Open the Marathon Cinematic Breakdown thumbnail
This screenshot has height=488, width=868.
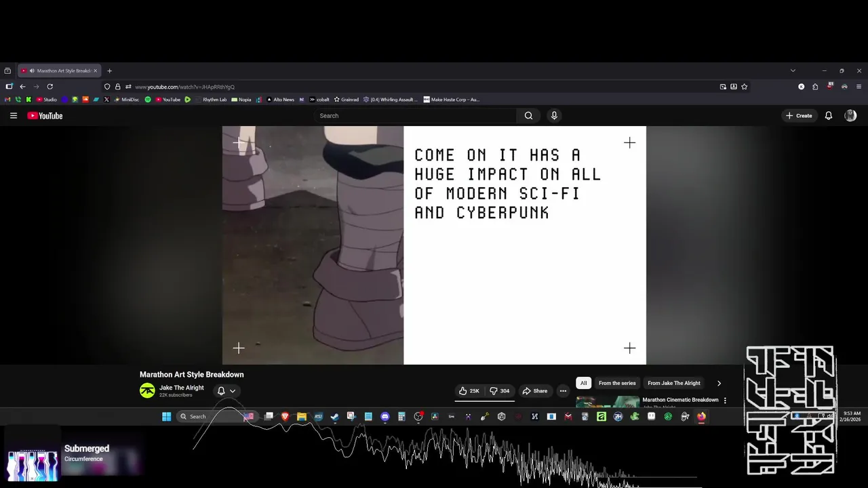(x=608, y=401)
